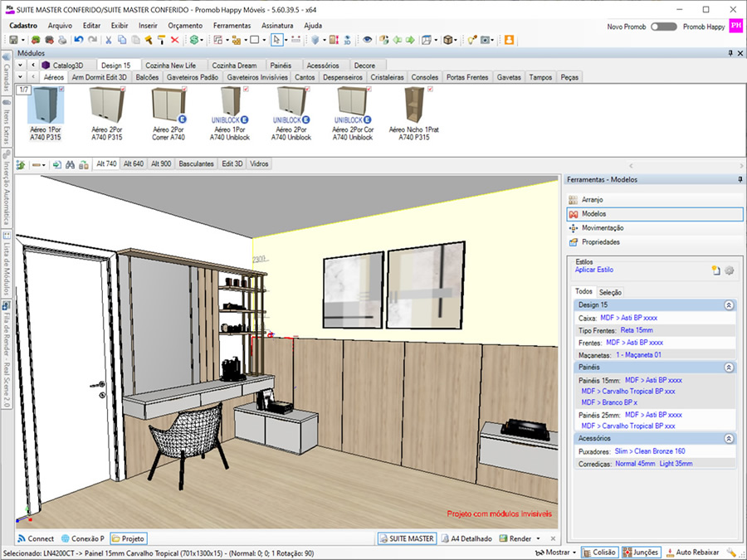
Task: Open the green dollar budget icon
Action: [194, 40]
